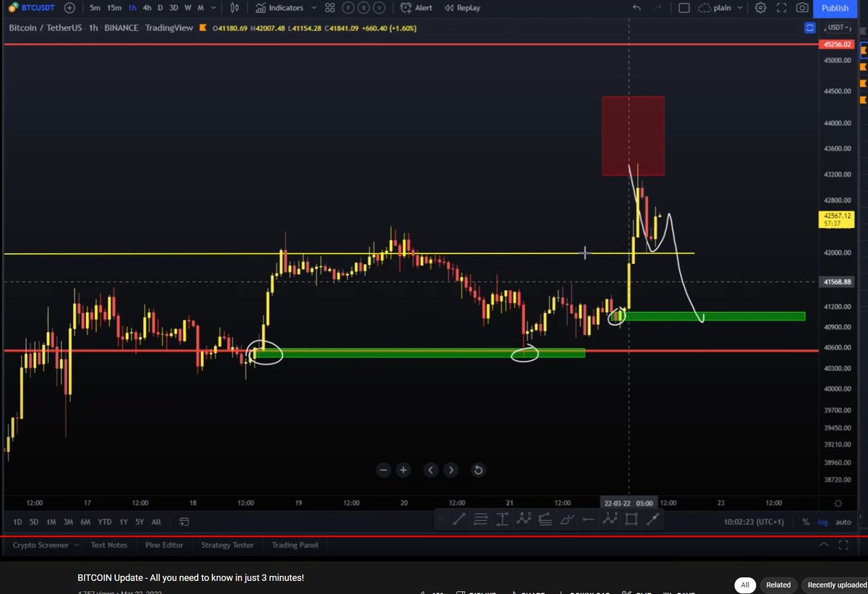Switch chart to 5m timeframe
The height and width of the screenshot is (594, 868).
(95, 8)
